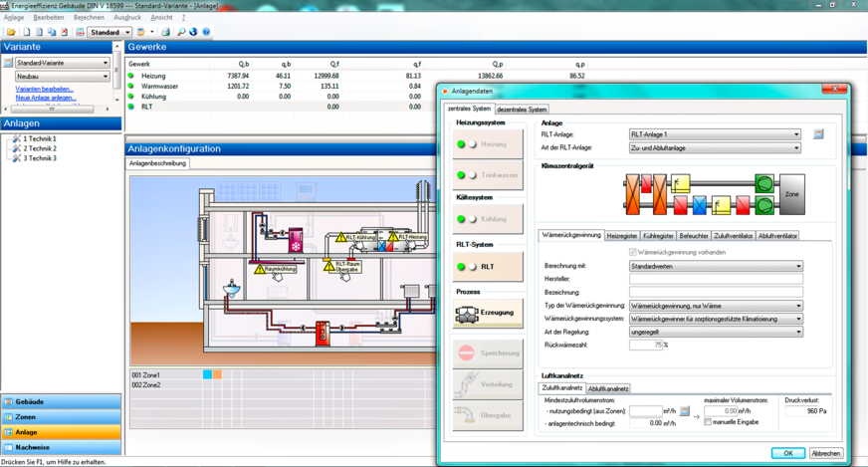The width and height of the screenshot is (868, 467).
Task: Click the Zone block in Klimazentralgerät diagram
Action: (x=792, y=194)
